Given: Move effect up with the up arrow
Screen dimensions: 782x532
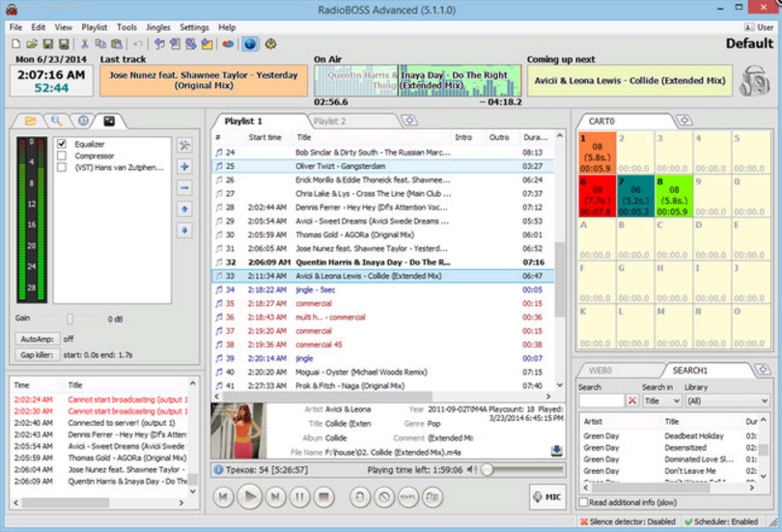Looking at the screenshot, I should 184,209.
